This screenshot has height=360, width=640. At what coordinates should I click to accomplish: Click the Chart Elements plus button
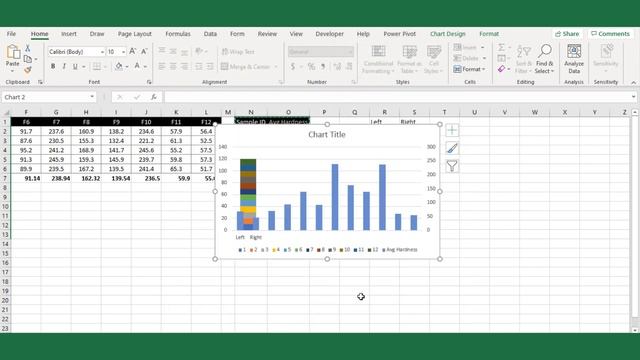coord(452,130)
